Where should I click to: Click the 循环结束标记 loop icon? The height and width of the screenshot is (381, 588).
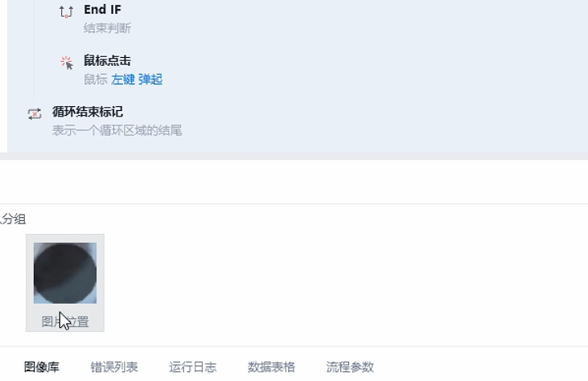(35, 113)
